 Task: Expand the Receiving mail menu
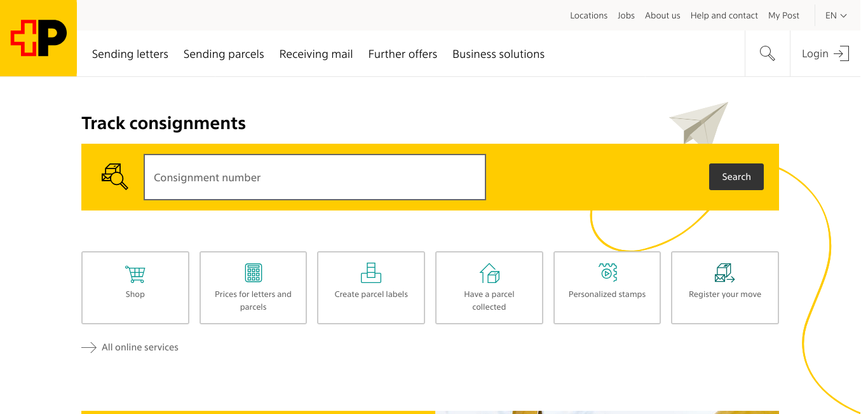316,54
